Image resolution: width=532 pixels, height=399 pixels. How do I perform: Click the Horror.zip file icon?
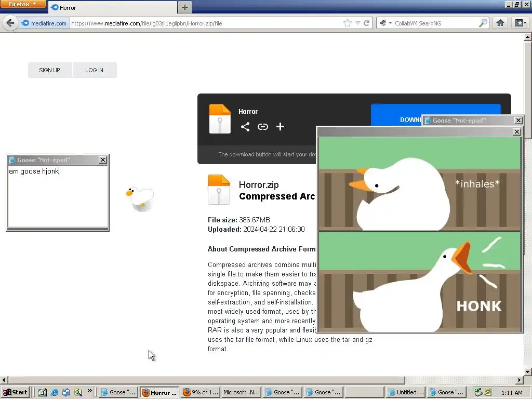[219, 189]
